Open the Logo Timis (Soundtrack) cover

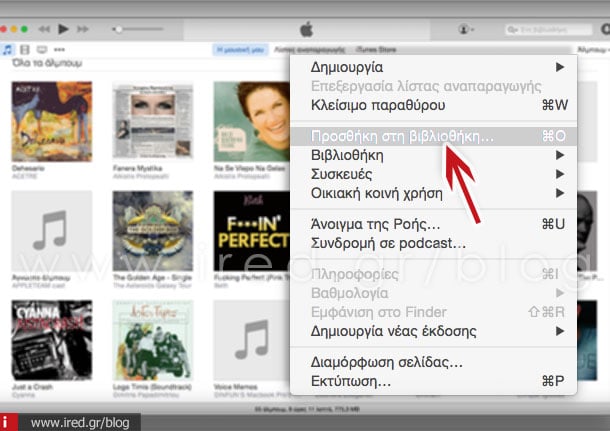coord(153,340)
